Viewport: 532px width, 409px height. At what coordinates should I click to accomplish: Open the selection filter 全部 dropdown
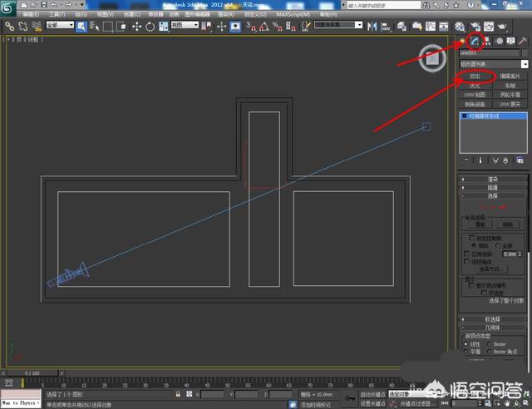point(60,25)
